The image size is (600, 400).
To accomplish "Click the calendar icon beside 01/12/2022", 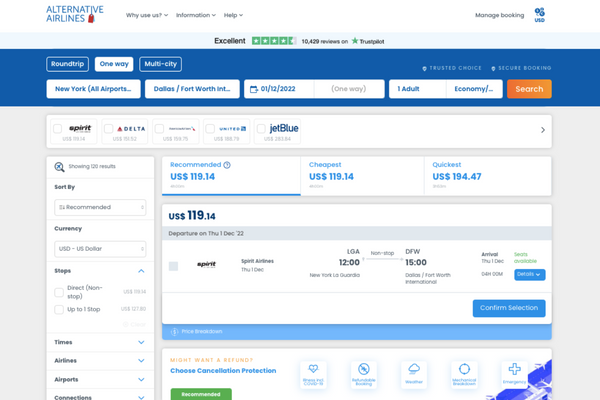I will [x=254, y=89].
